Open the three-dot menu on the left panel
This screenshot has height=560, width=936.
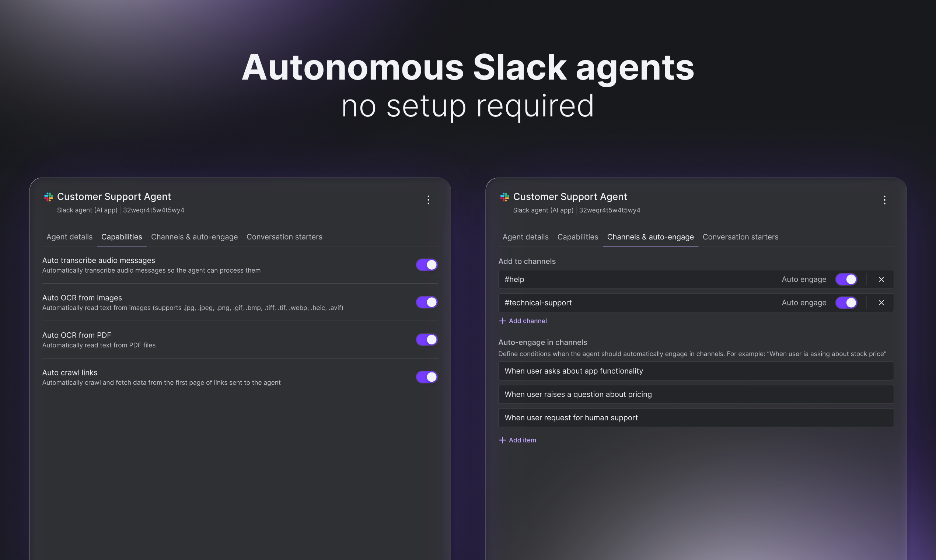click(x=428, y=200)
